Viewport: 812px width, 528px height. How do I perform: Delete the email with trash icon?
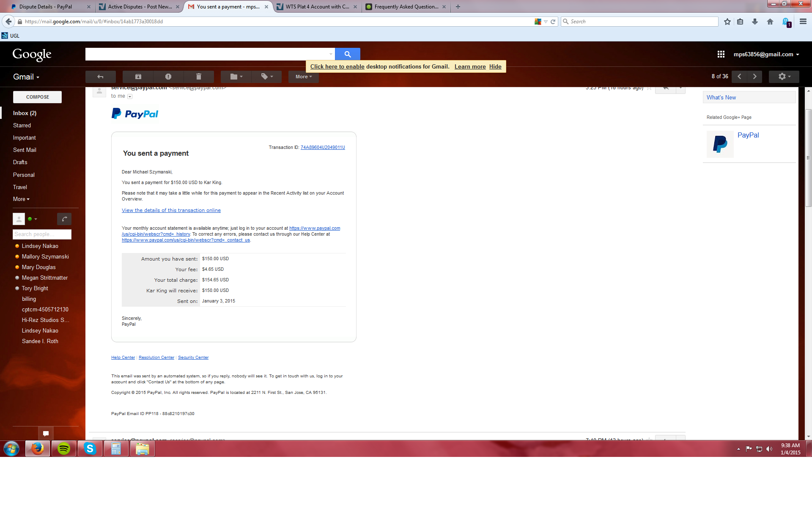[x=199, y=77]
